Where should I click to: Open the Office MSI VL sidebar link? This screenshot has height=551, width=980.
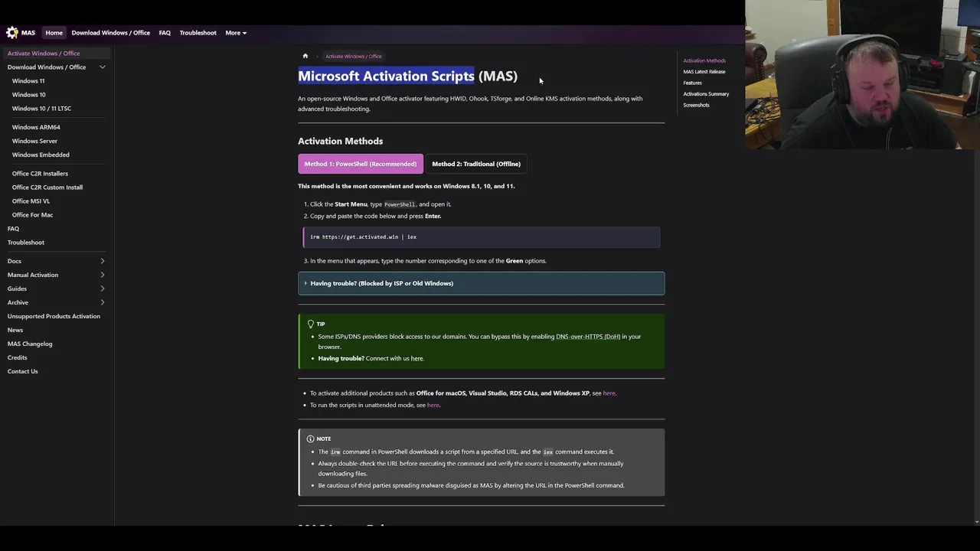(x=31, y=201)
